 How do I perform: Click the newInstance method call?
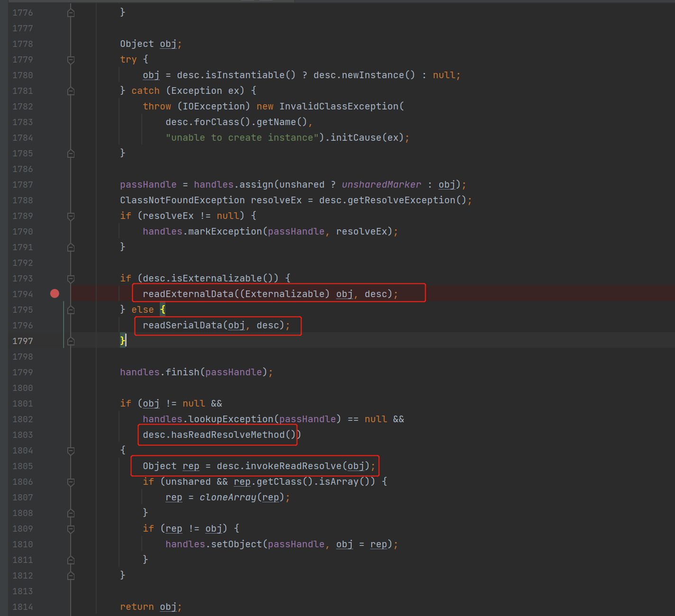point(373,75)
